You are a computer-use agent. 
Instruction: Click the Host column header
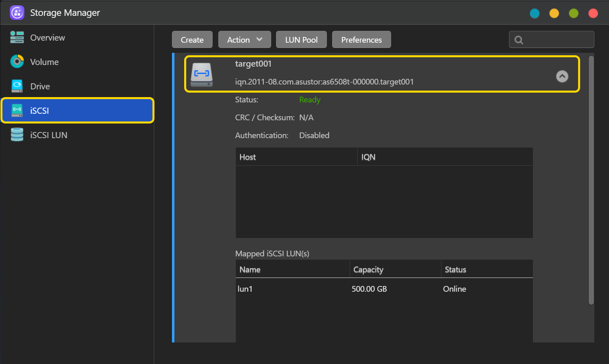[x=296, y=157]
